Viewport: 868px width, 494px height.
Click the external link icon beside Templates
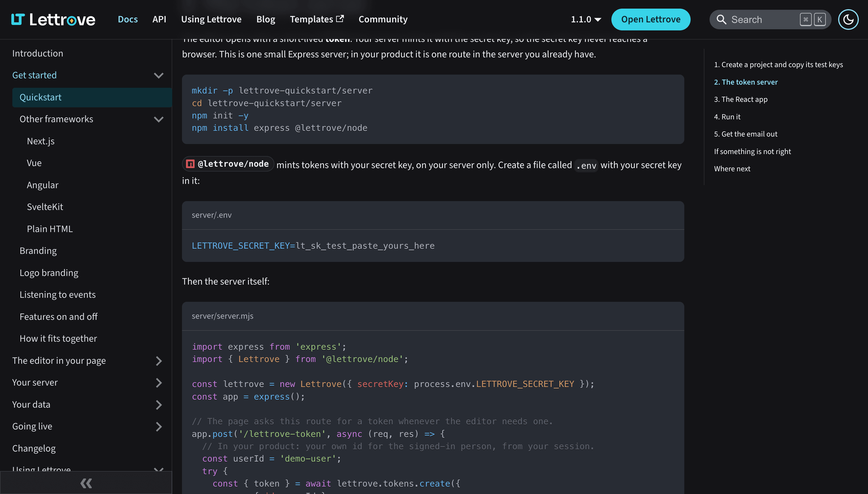click(x=340, y=19)
